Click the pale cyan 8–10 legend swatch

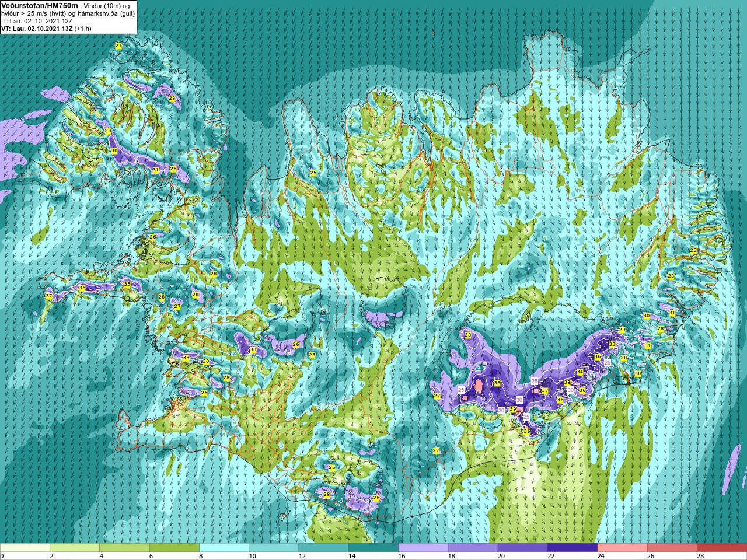tap(224, 548)
